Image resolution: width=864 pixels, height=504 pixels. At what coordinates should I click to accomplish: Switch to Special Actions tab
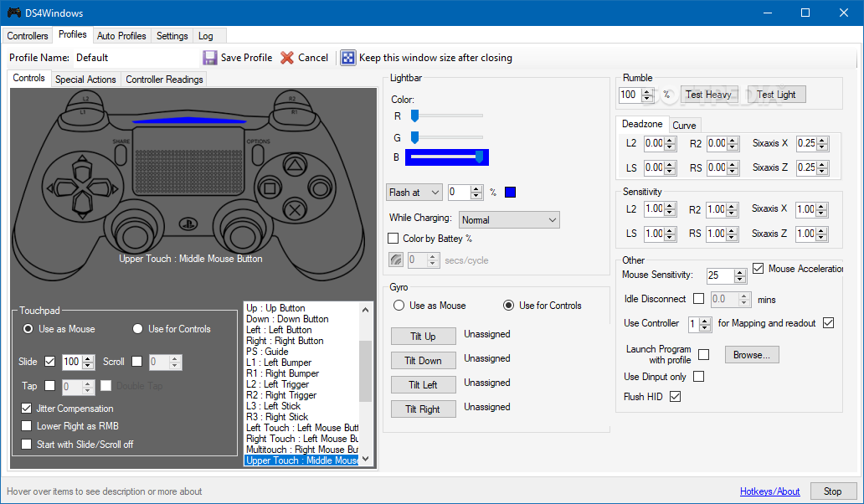85,80
